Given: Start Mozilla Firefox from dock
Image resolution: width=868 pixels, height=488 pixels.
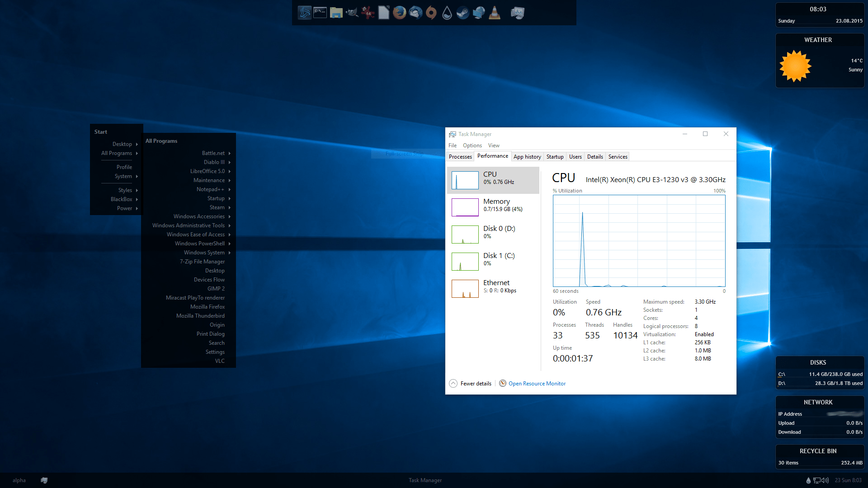Looking at the screenshot, I should pyautogui.click(x=399, y=13).
